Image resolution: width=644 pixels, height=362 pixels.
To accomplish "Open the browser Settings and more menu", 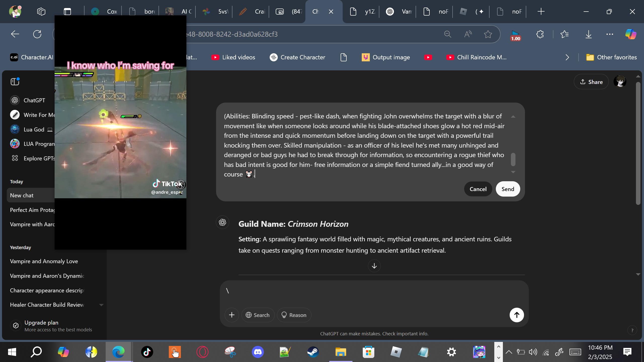I will [610, 34].
